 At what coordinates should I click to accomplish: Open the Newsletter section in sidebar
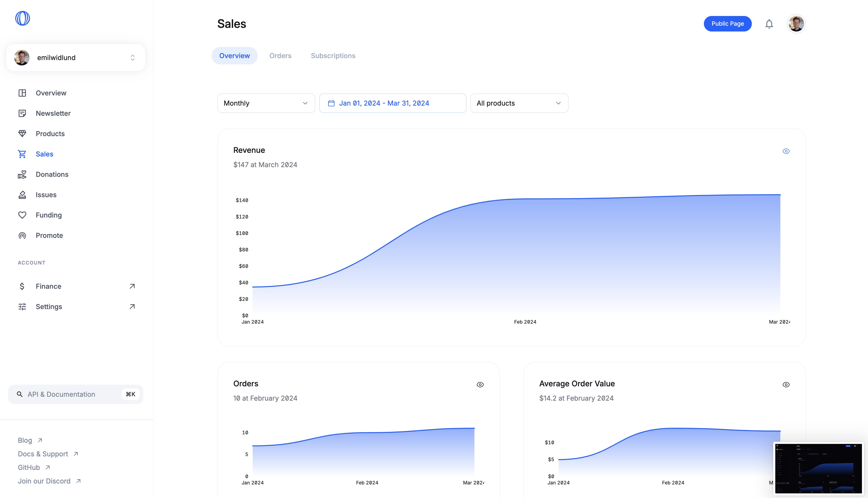click(x=53, y=113)
